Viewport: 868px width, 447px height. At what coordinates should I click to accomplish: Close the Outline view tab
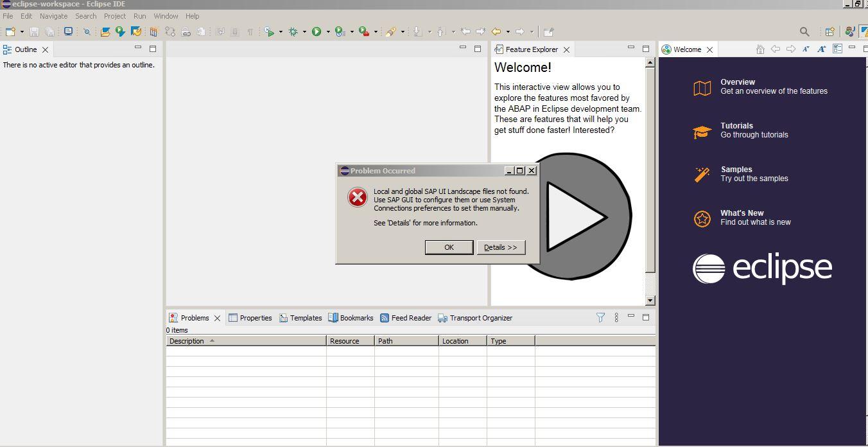tap(45, 49)
